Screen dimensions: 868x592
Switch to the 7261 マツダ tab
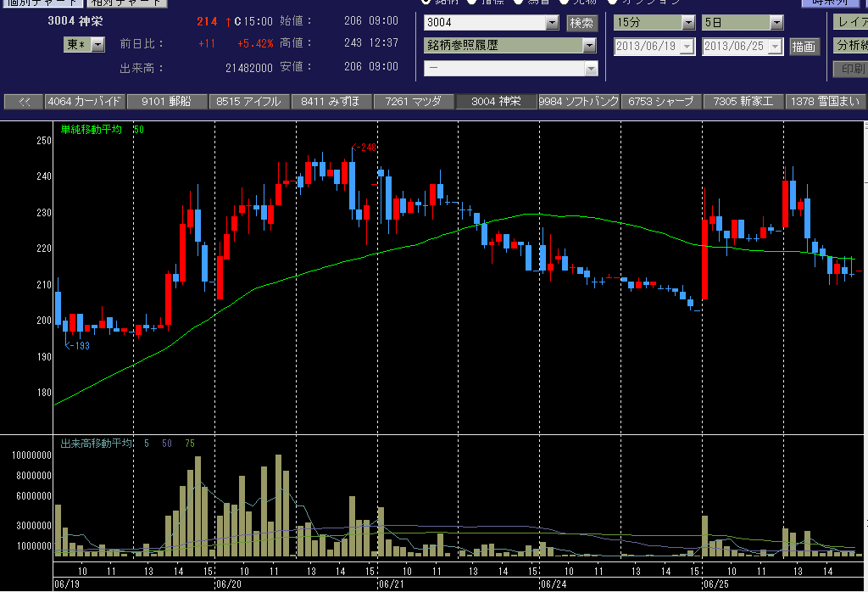tap(414, 102)
